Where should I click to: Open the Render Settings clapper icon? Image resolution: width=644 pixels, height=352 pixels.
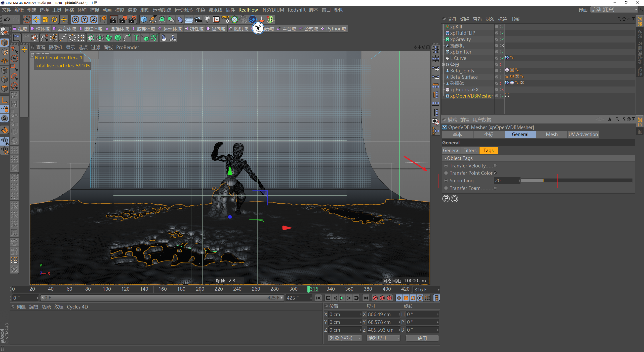coord(132,19)
